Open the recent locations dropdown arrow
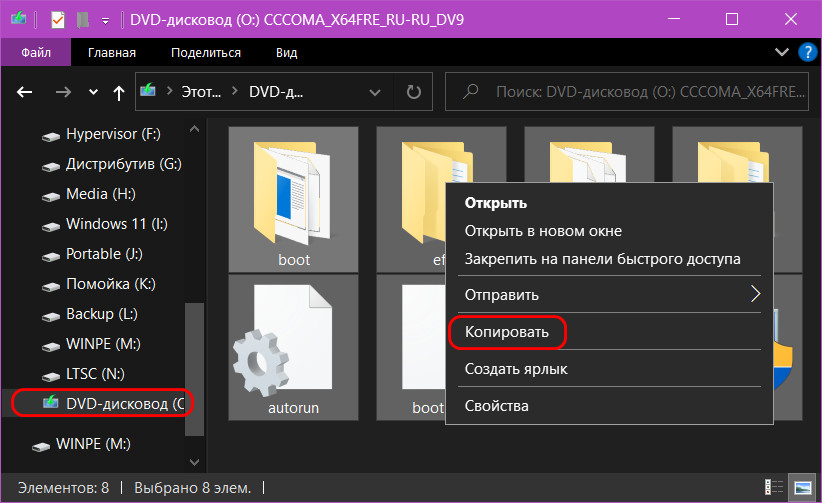822x503 pixels. coord(93,92)
